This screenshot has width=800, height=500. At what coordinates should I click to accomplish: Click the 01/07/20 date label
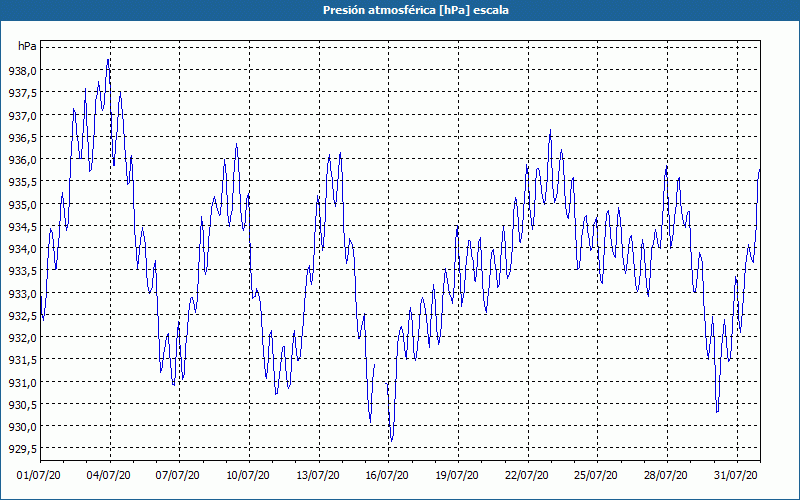(39, 476)
